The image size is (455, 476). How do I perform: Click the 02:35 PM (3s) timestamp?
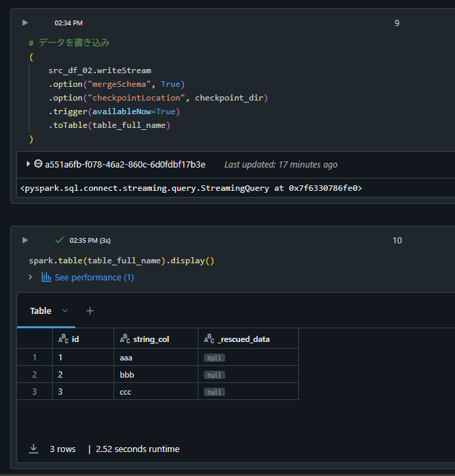pyautogui.click(x=90, y=241)
